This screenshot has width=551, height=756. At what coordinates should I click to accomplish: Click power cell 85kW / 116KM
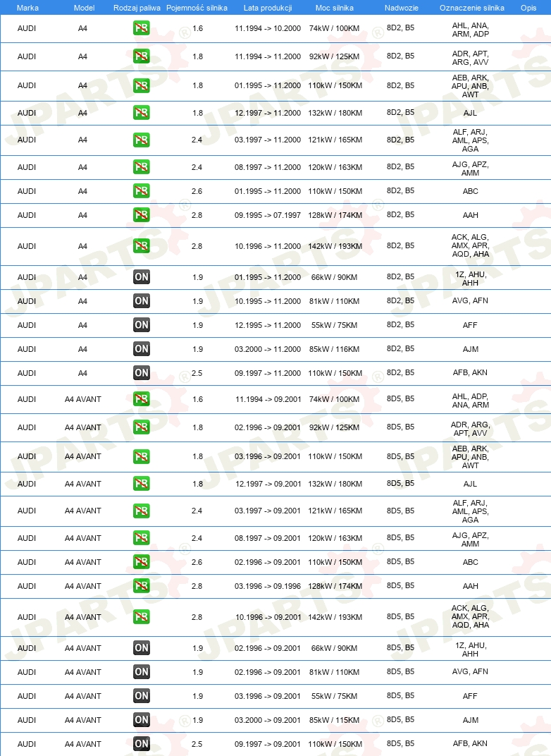[x=334, y=349]
